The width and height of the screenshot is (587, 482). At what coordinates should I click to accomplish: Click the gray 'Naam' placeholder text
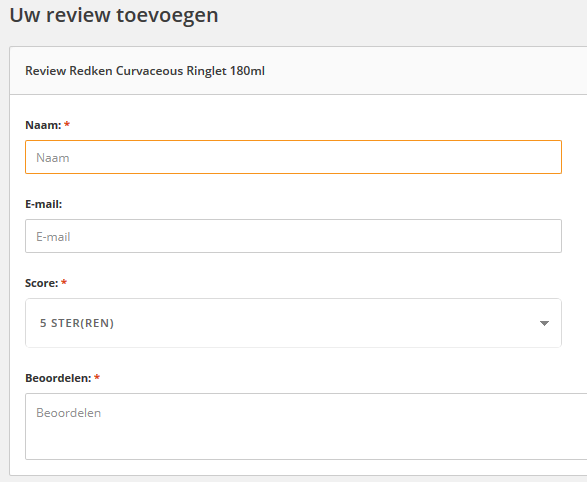coord(53,158)
